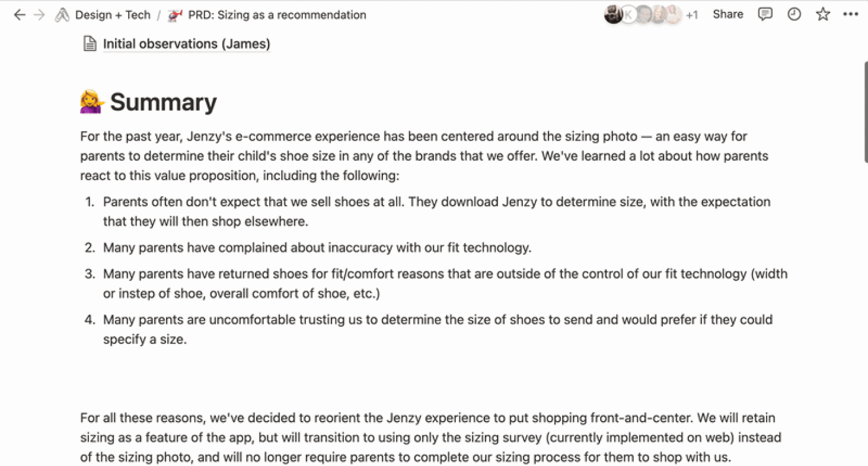The width and height of the screenshot is (868, 466).
Task: Open Initial observations (James) page link
Action: pyautogui.click(x=186, y=44)
